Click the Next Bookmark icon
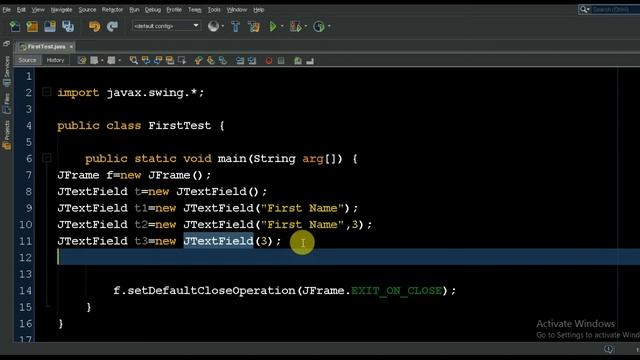This screenshot has height=360, width=640. 211,61
